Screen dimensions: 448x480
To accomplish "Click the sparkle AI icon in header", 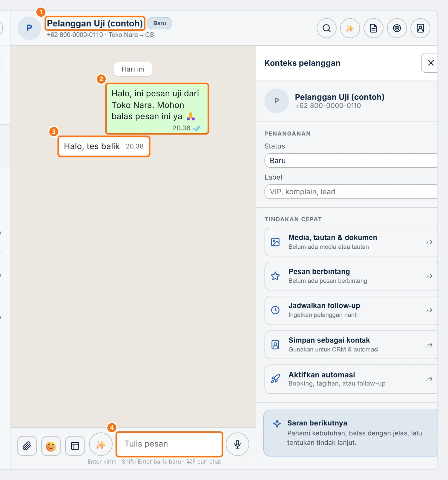I will 350,28.
